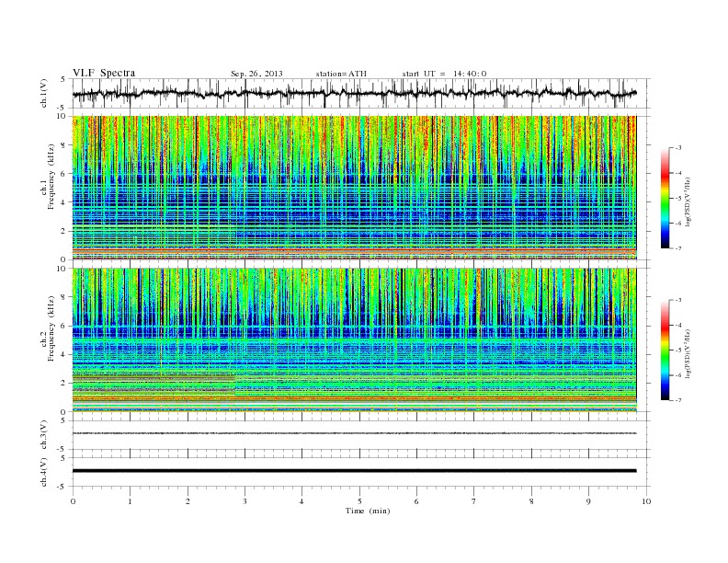Click the time axis tick label '5'
Image resolution: width=728 pixels, height=563 pixels.
[359, 501]
